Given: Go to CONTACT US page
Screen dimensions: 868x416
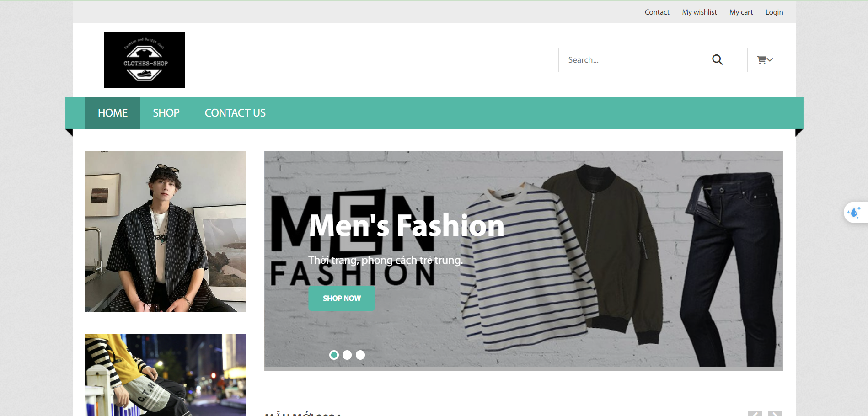Looking at the screenshot, I should [x=235, y=113].
